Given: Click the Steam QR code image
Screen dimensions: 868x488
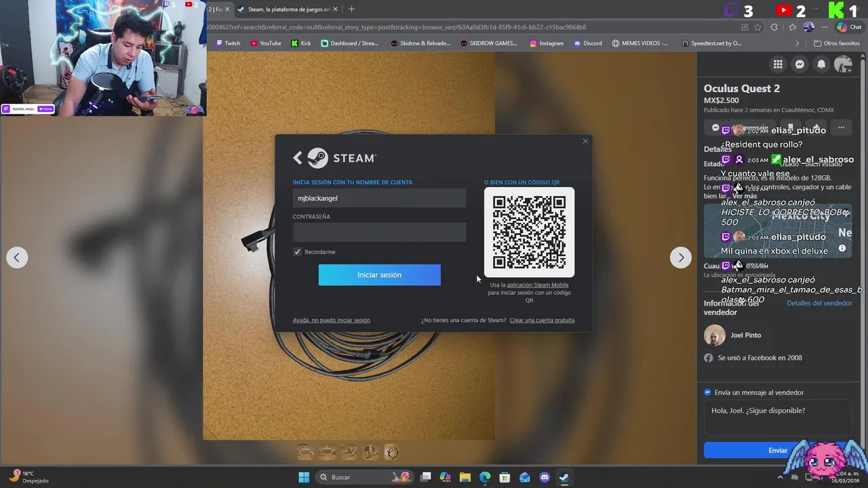Looking at the screenshot, I should [x=529, y=232].
